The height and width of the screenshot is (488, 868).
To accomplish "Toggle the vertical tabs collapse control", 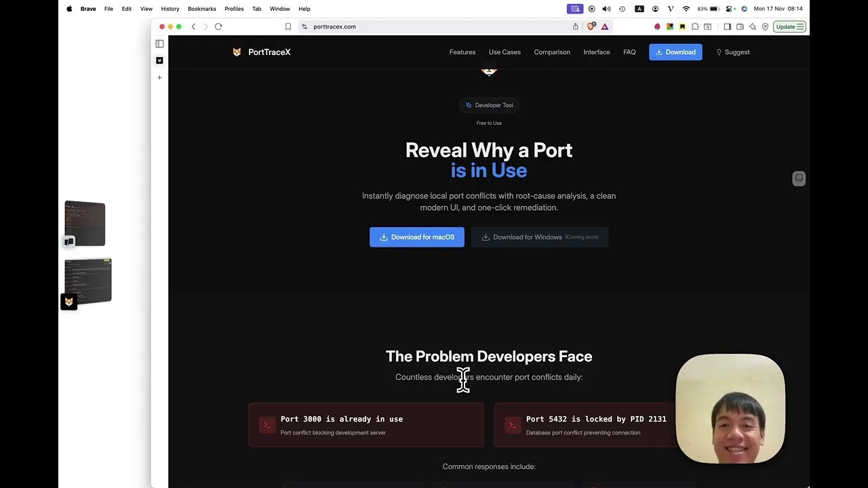I will [159, 43].
